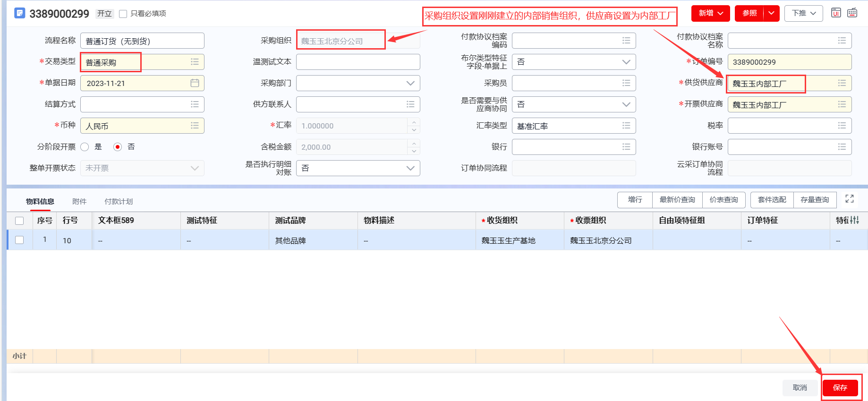Screen dimensions: 868x401
Task: Open the lookup list icon for 币种
Action: (x=195, y=126)
